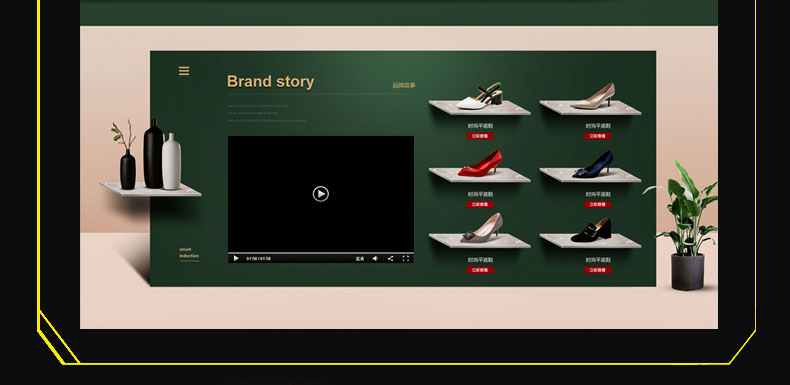
Task: Click the large play circle on video
Action: pyautogui.click(x=320, y=194)
